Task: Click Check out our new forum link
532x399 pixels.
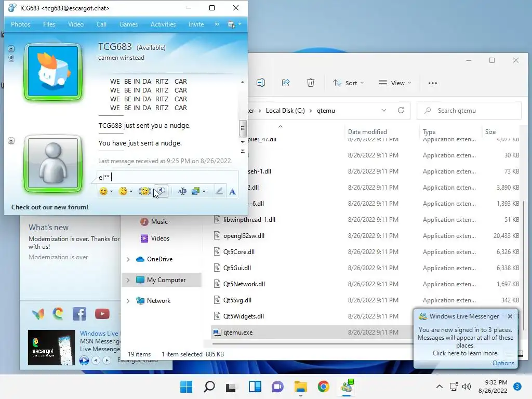Action: (x=49, y=207)
